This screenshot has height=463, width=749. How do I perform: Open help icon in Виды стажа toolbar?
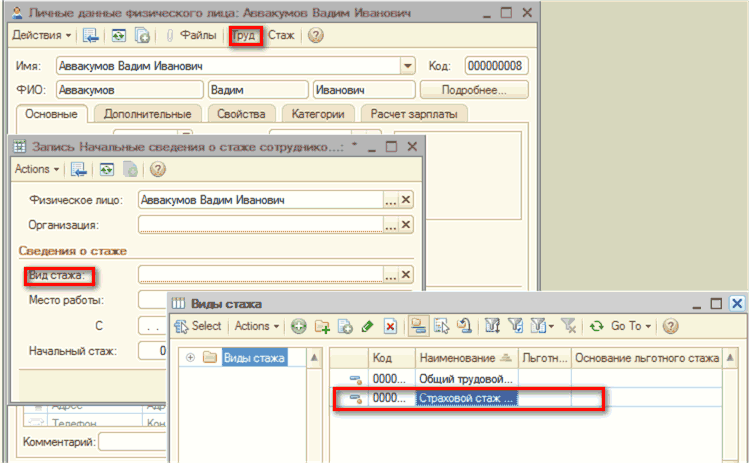670,326
